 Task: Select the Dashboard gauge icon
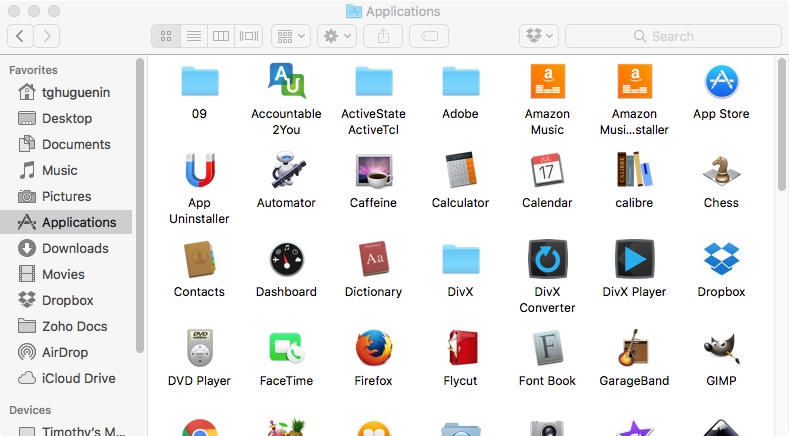(x=287, y=259)
